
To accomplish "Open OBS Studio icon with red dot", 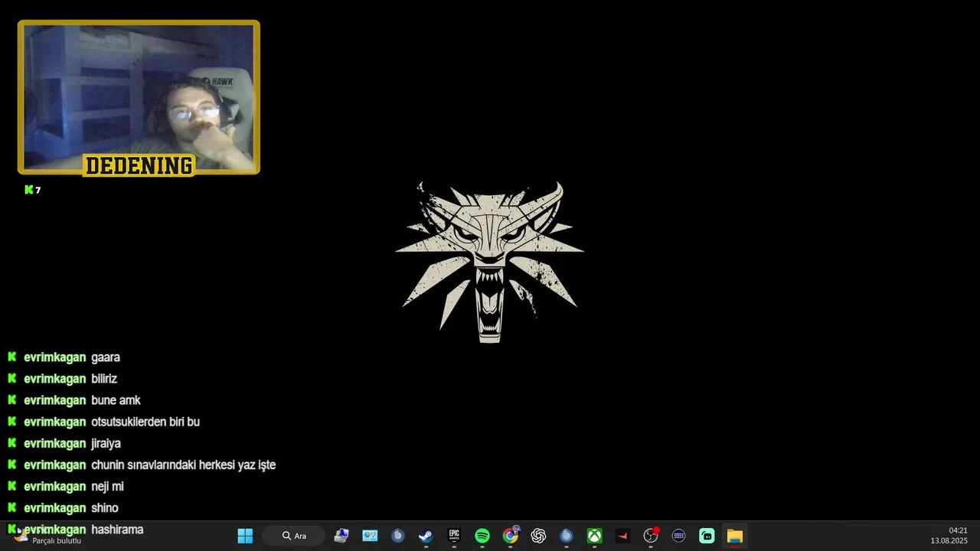I will tap(651, 536).
